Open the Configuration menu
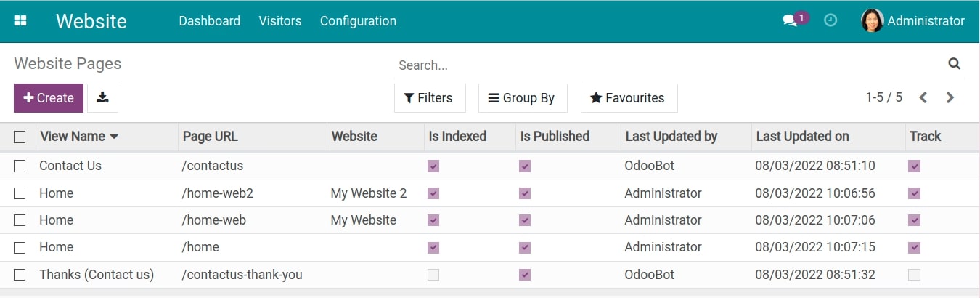The width and height of the screenshot is (980, 298). (358, 21)
